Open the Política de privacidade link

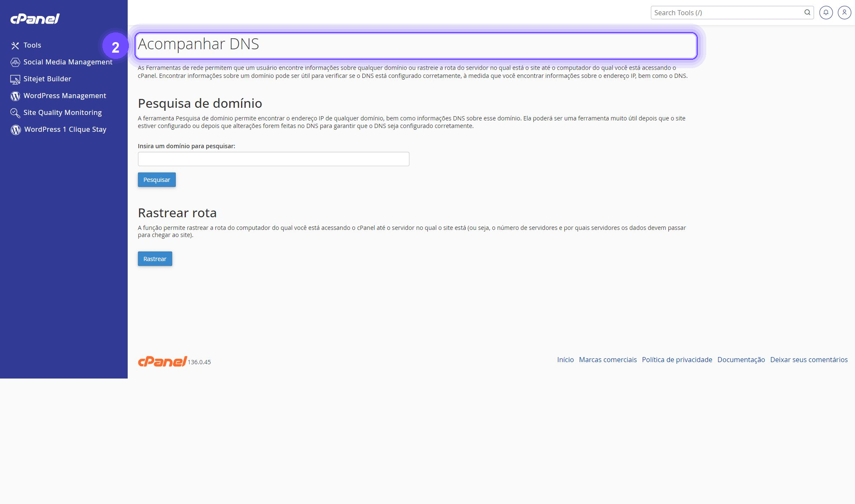click(677, 360)
